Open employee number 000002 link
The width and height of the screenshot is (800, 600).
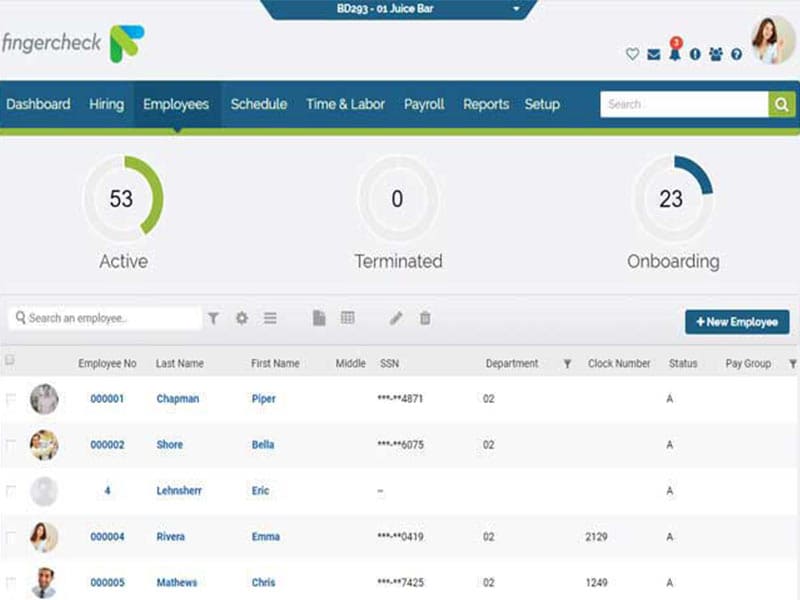[107, 445]
